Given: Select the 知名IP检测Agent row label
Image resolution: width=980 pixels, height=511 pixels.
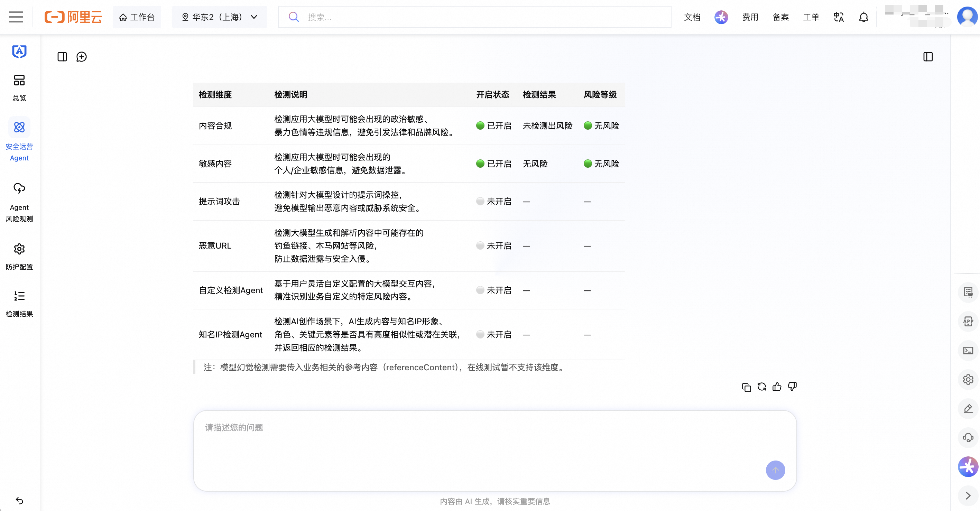Looking at the screenshot, I should (x=230, y=334).
